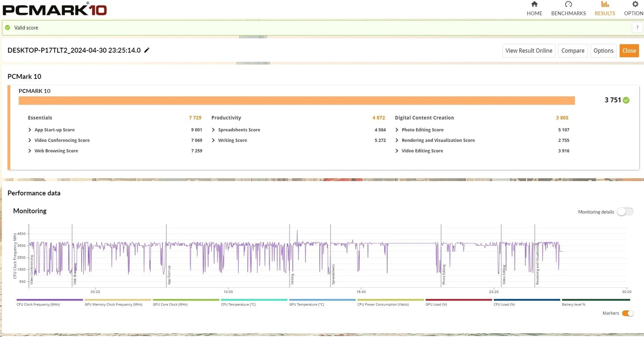The width and height of the screenshot is (644, 337).
Task: Click the orange PCMark 10 score bar
Action: (297, 101)
